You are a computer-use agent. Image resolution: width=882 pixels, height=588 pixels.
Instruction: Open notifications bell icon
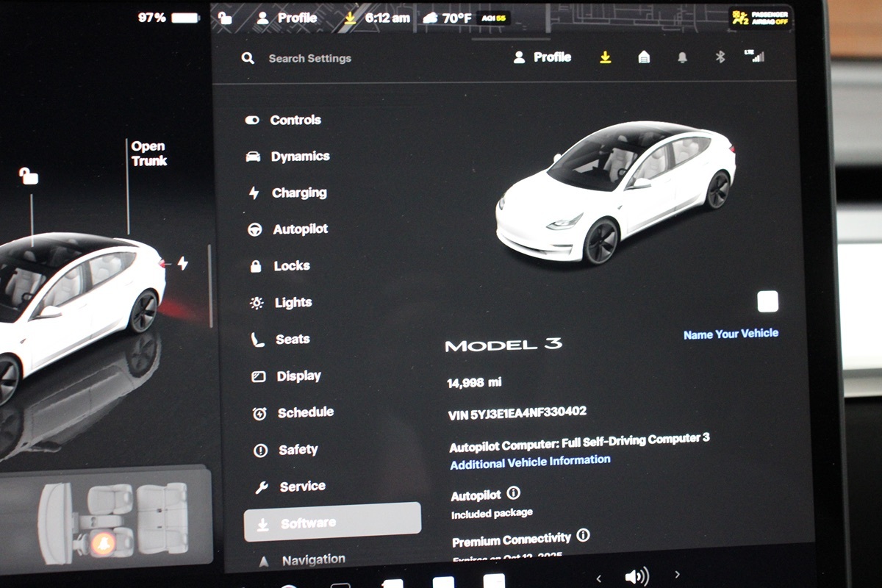tap(682, 57)
